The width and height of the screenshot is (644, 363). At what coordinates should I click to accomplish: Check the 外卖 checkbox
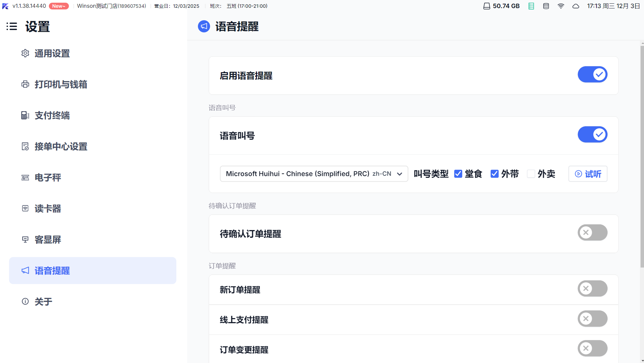[531, 174]
